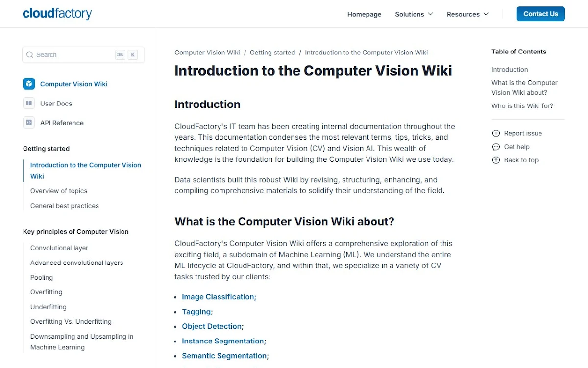Open Computer Vision Wiki breadcrumb link
588x368 pixels.
(x=207, y=53)
